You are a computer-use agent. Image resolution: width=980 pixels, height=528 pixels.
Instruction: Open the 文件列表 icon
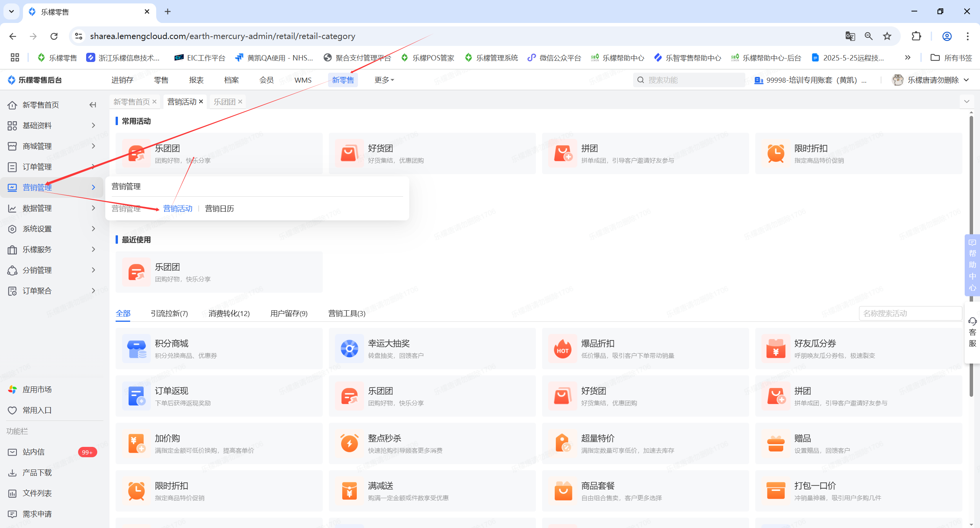pyautogui.click(x=12, y=493)
